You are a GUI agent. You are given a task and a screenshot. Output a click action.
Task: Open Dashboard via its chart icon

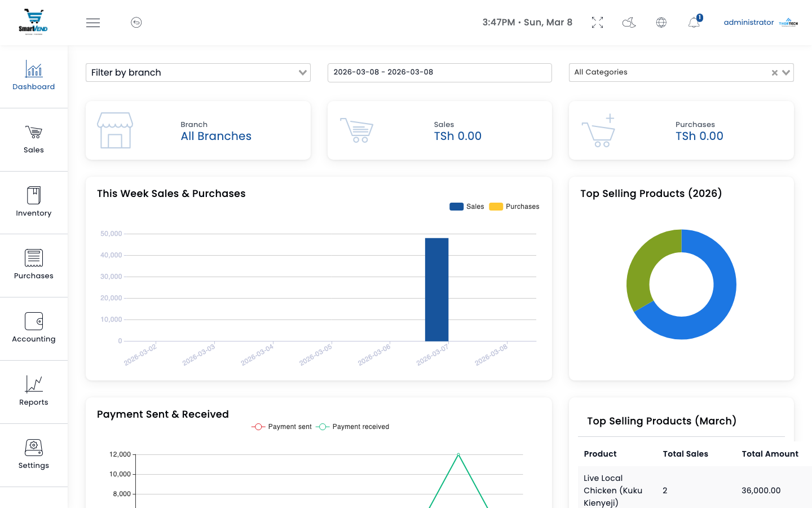point(34,69)
